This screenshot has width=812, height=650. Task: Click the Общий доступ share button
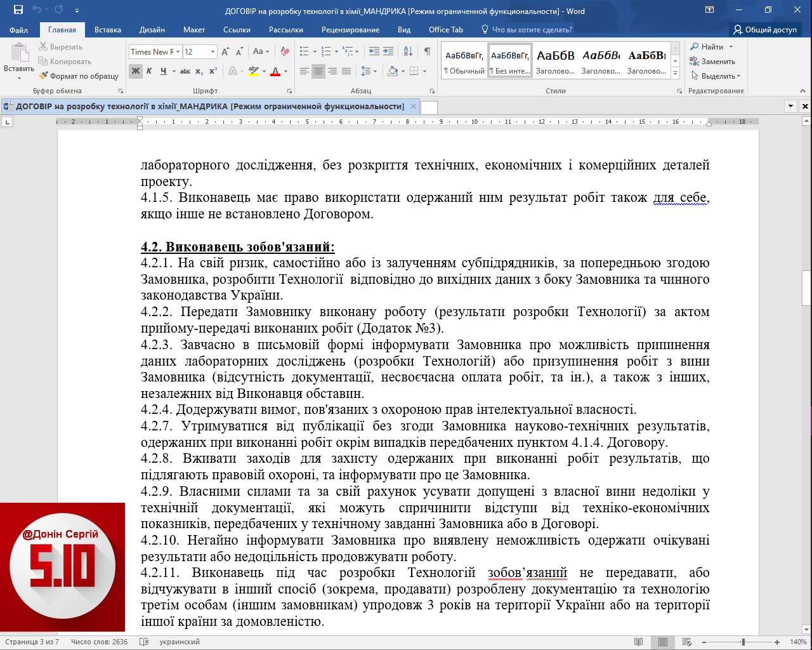tap(765, 30)
